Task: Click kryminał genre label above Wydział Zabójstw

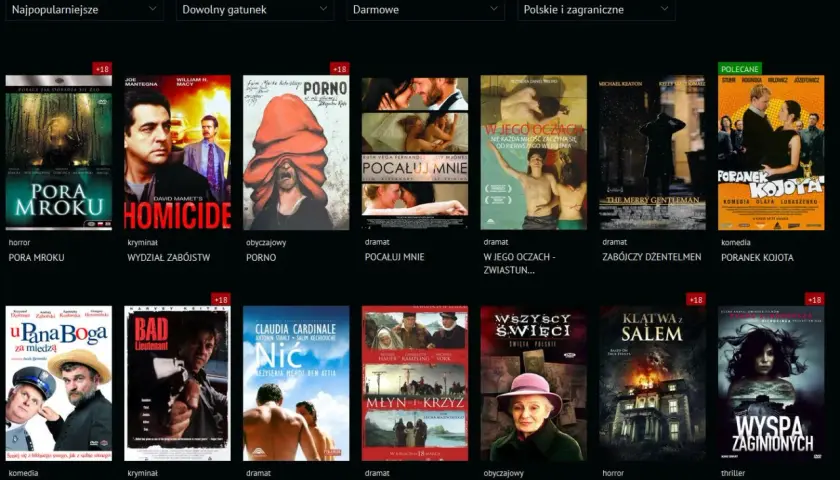Action: pyautogui.click(x=142, y=243)
